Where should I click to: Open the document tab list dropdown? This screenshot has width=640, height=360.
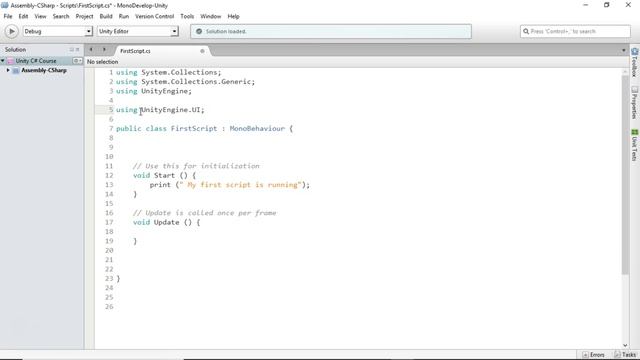[x=623, y=51]
